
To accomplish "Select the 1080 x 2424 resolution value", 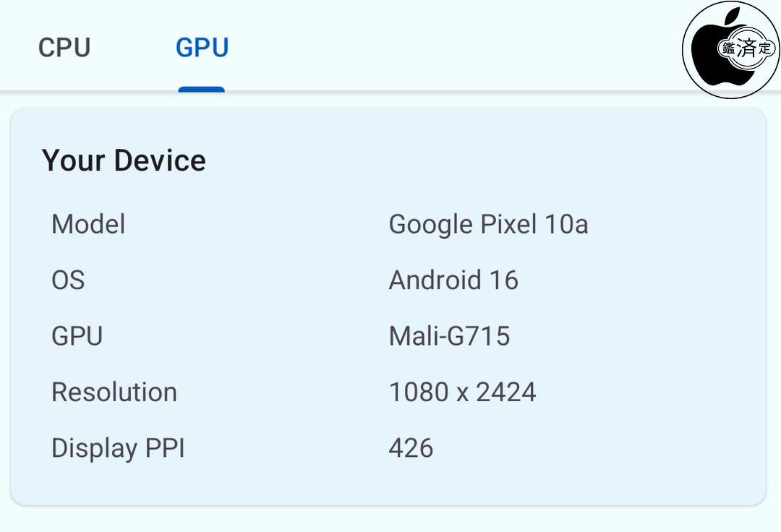I will (462, 392).
